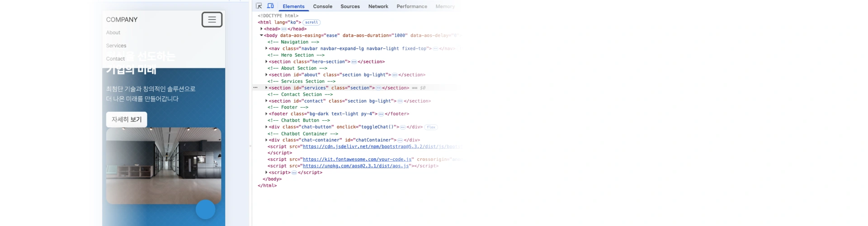868x226 pixels.
Task: Expand the head element node
Action: click(x=262, y=29)
